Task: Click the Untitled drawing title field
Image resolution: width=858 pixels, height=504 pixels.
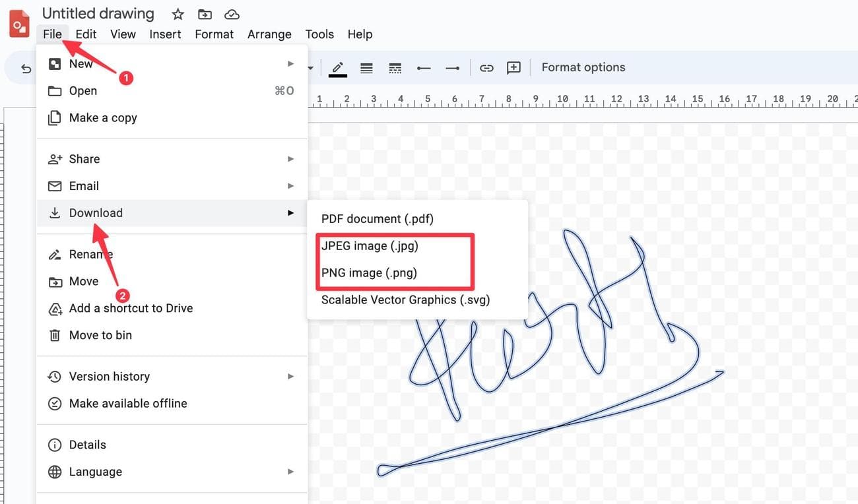Action: (x=98, y=13)
